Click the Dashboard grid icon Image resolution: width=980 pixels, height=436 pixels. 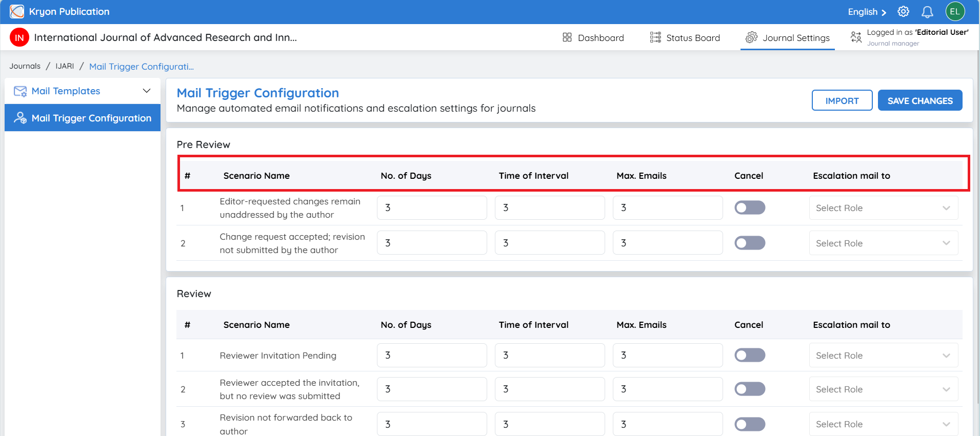click(567, 37)
